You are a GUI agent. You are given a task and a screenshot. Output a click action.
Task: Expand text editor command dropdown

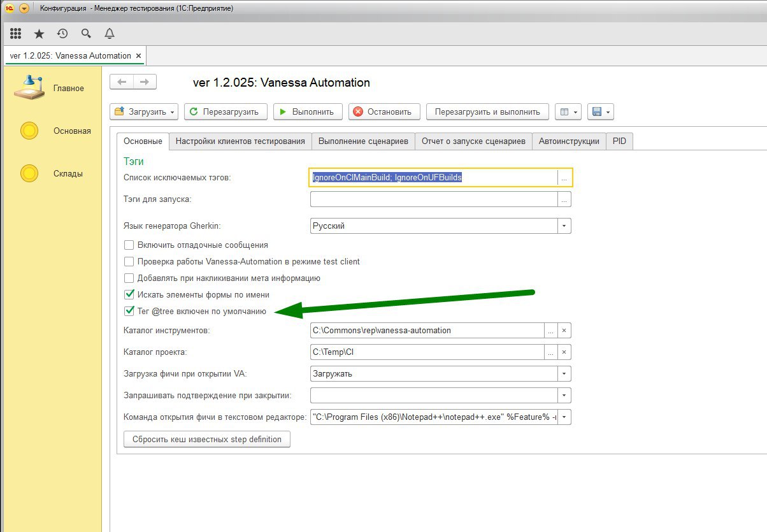click(564, 417)
